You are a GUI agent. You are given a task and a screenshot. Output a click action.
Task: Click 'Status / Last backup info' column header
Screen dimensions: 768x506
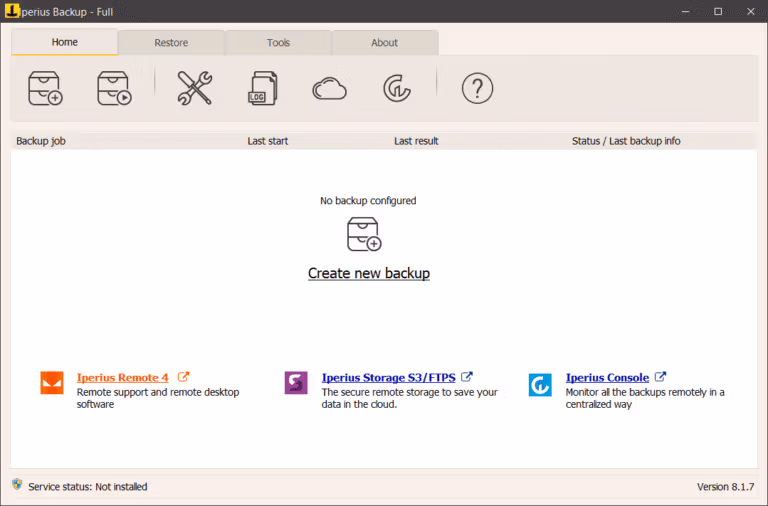pyautogui.click(x=626, y=141)
